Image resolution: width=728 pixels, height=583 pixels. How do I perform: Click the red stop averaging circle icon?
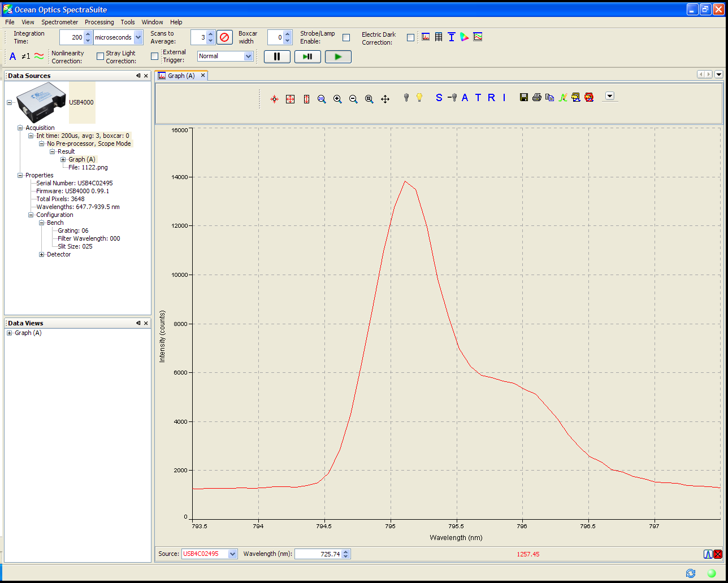(225, 37)
